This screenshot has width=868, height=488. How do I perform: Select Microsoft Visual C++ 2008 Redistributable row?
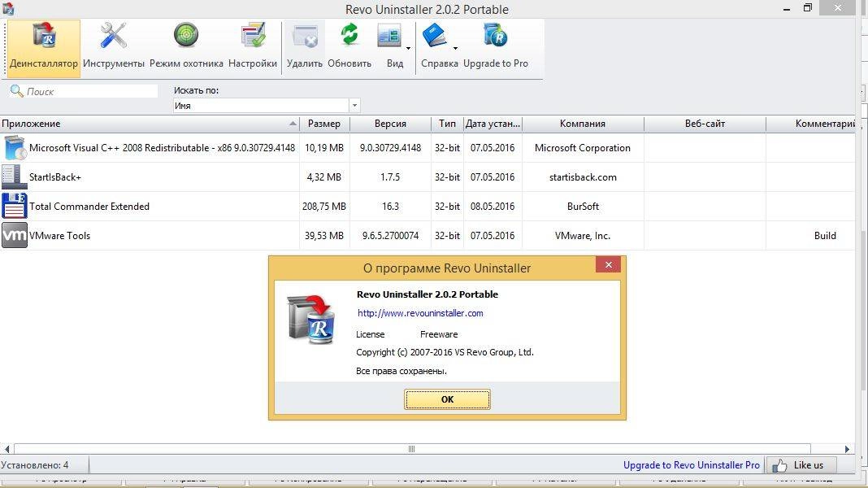(x=427, y=148)
